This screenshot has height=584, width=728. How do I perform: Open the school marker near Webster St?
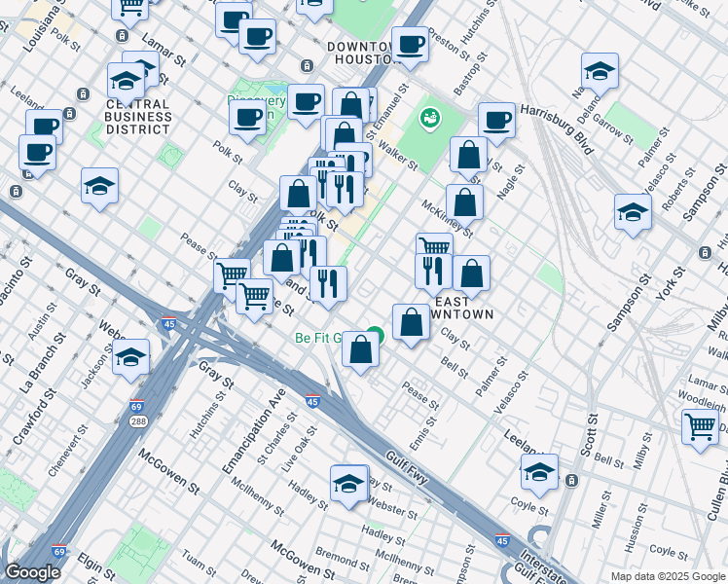coord(349,487)
